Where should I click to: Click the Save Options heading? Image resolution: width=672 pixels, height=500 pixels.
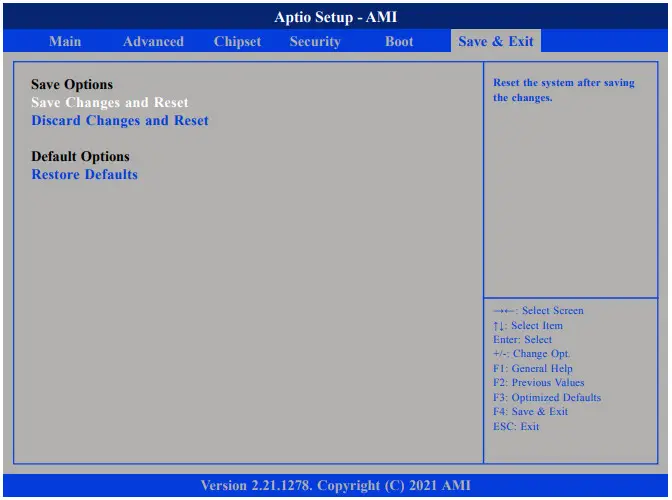pos(72,85)
